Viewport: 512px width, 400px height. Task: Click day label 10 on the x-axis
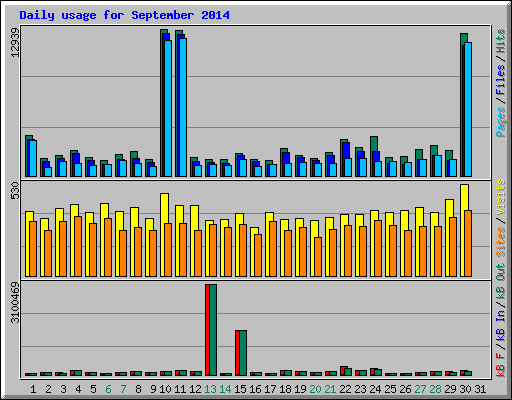[165, 389]
